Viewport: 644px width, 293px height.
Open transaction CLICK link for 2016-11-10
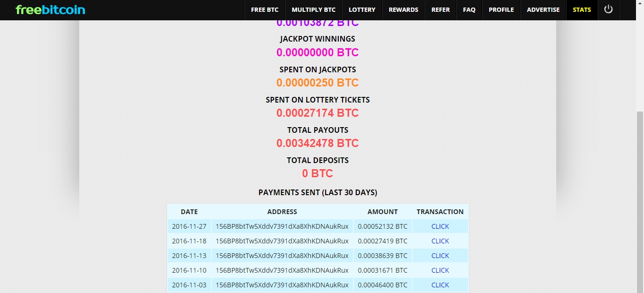(x=440, y=270)
